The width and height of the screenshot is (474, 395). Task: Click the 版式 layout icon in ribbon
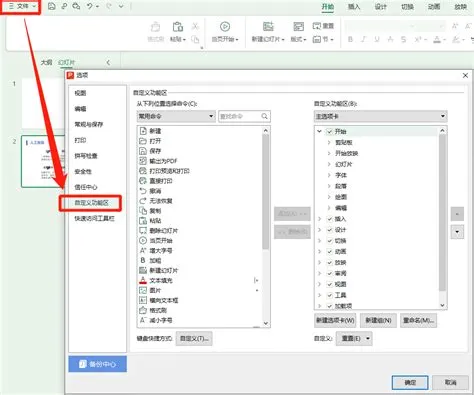click(x=298, y=27)
